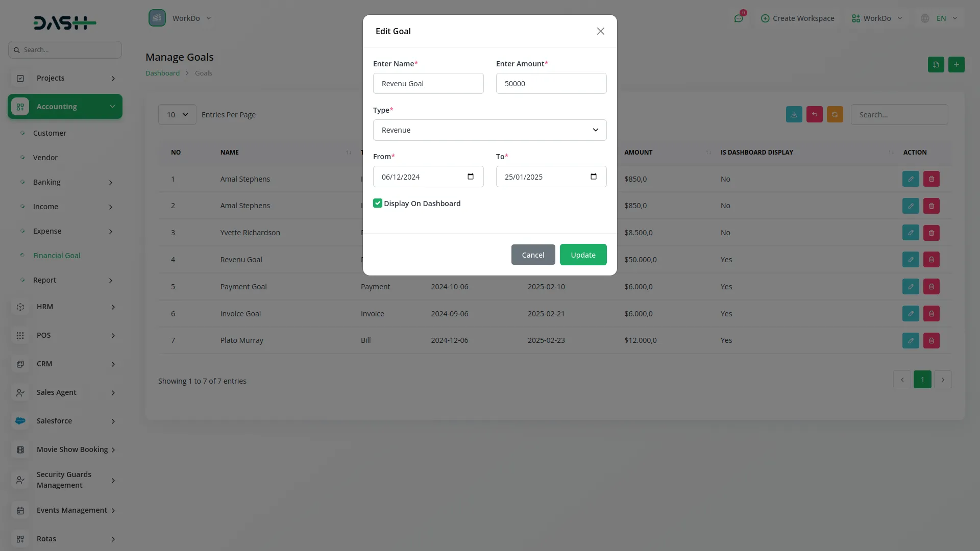This screenshot has width=980, height=551.
Task: Toggle sorting on the NAME column
Action: (x=349, y=153)
